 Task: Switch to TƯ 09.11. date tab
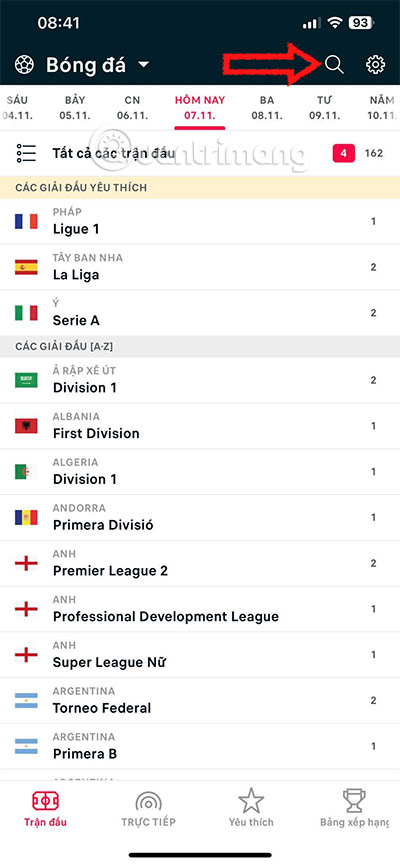pos(324,108)
